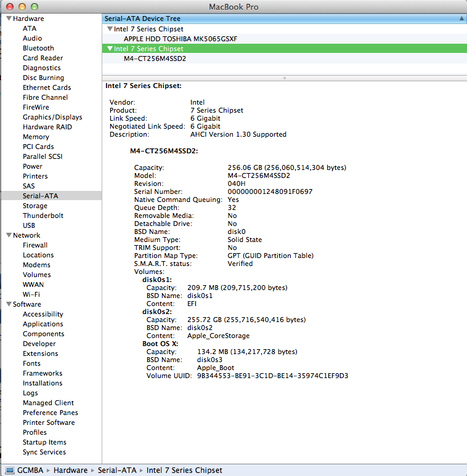Open FireWire hardware entry

[x=36, y=107]
